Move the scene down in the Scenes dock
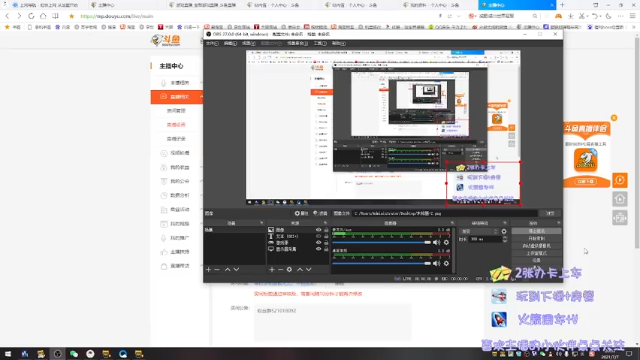 tap(236, 269)
